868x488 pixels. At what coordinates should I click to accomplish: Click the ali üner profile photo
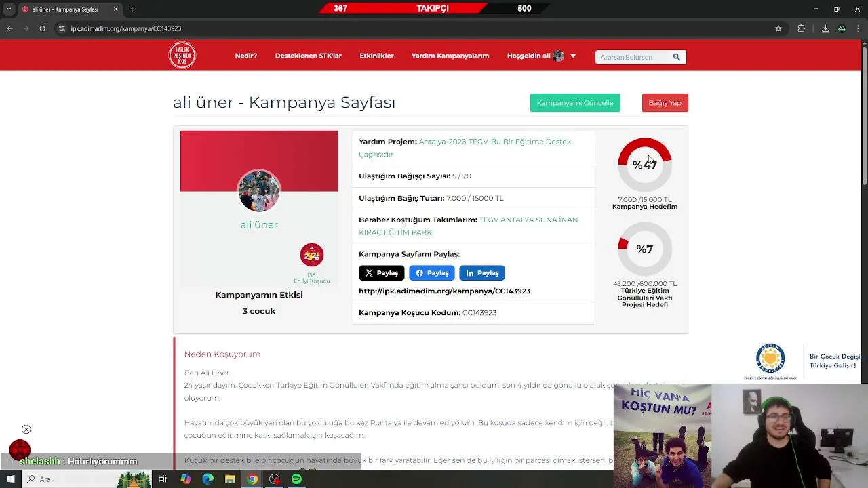259,191
